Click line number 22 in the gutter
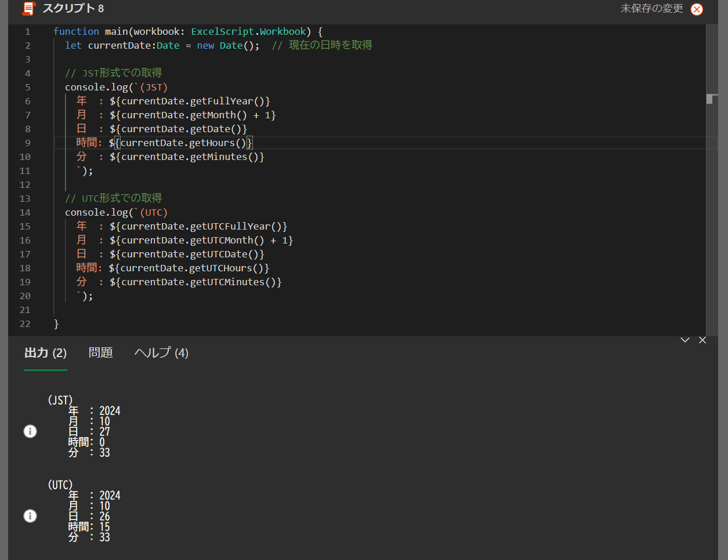728x560 pixels. (x=25, y=324)
